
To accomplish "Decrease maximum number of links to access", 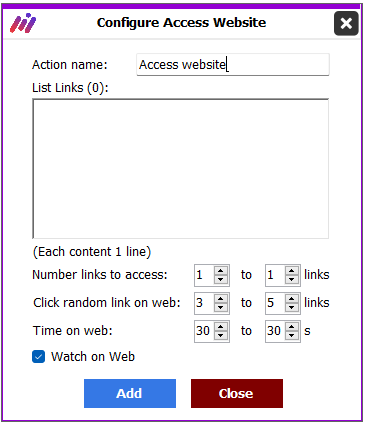I will coord(292,279).
